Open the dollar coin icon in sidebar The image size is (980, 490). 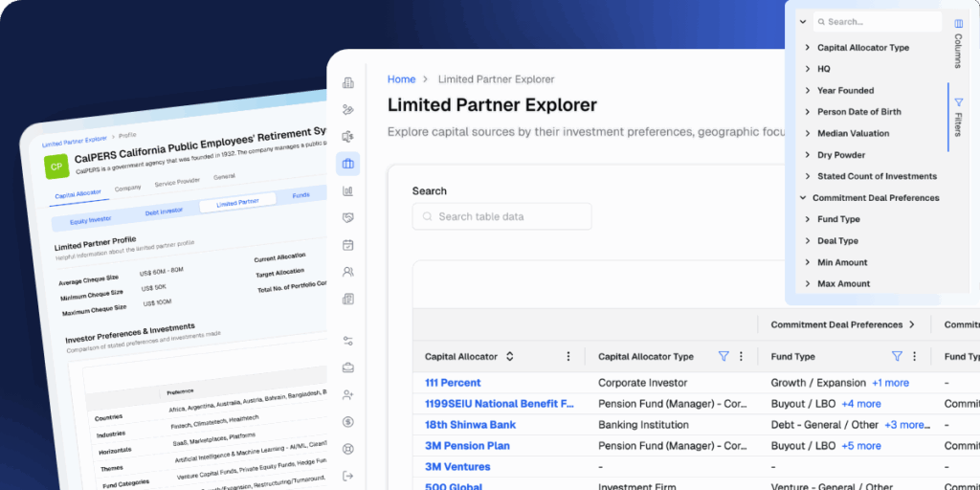pyautogui.click(x=348, y=422)
